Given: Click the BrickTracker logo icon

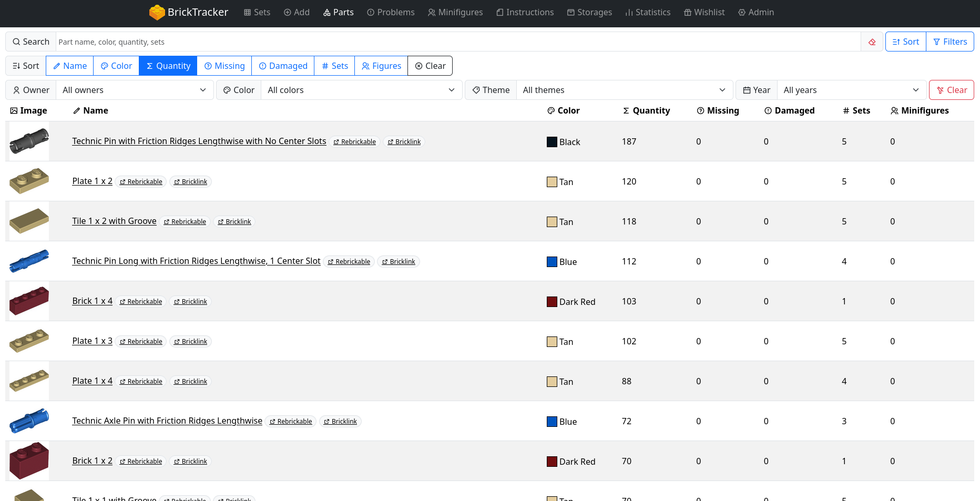Looking at the screenshot, I should click(x=157, y=12).
